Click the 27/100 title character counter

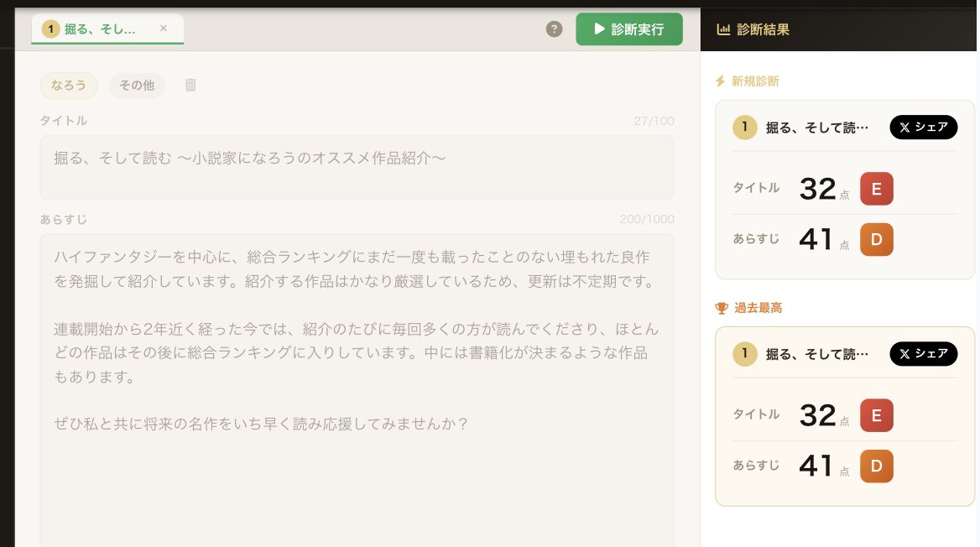(654, 121)
